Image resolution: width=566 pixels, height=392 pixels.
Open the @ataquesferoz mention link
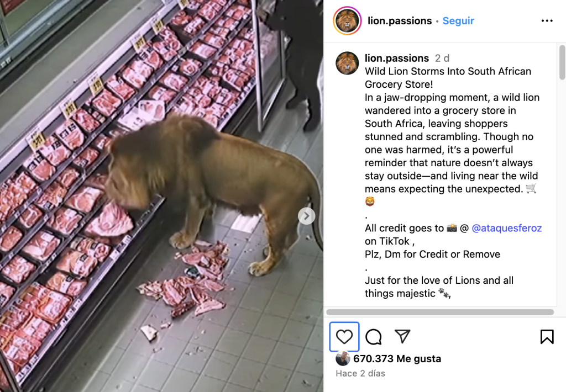[506, 228]
